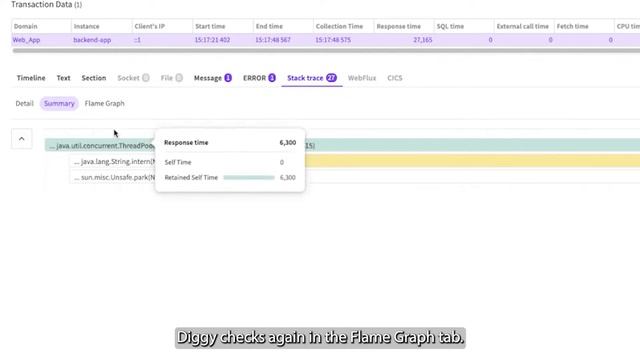Click the Web_App domain link
The width and height of the screenshot is (640, 360).
click(26, 40)
